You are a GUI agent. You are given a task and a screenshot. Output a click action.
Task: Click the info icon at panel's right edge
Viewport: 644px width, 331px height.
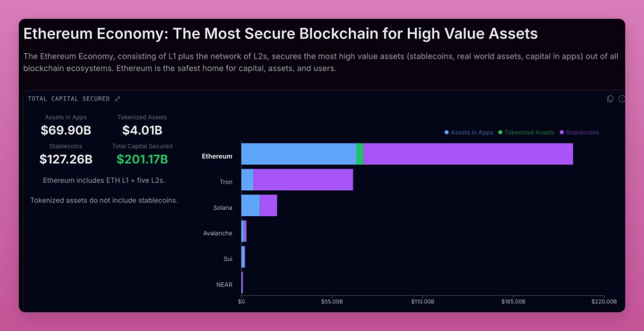[x=622, y=99]
